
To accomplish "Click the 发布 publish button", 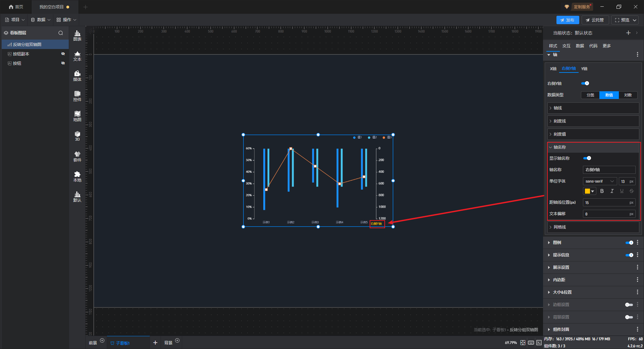I will (568, 20).
